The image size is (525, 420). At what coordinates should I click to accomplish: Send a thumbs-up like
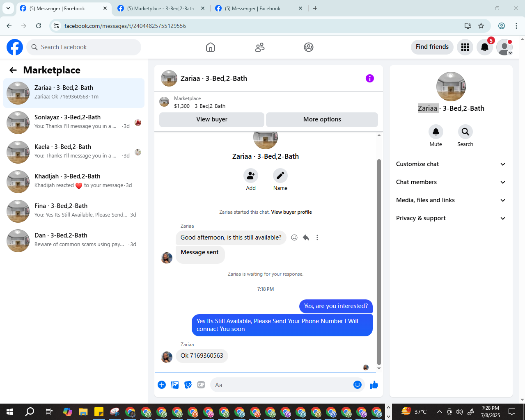[x=374, y=385]
